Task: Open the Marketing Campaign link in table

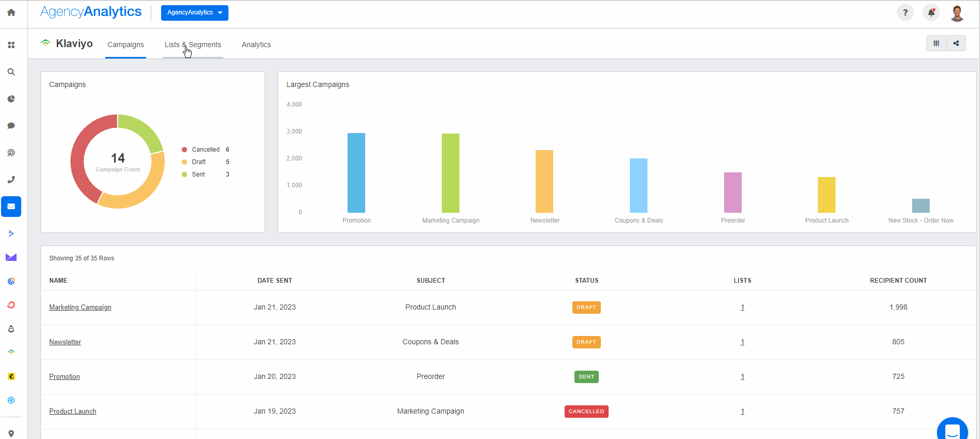Action: (x=80, y=308)
